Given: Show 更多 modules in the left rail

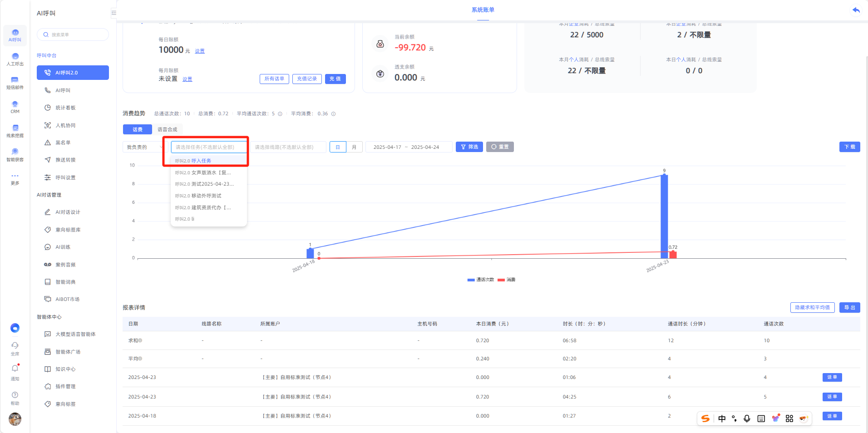Looking at the screenshot, I should pos(15,179).
